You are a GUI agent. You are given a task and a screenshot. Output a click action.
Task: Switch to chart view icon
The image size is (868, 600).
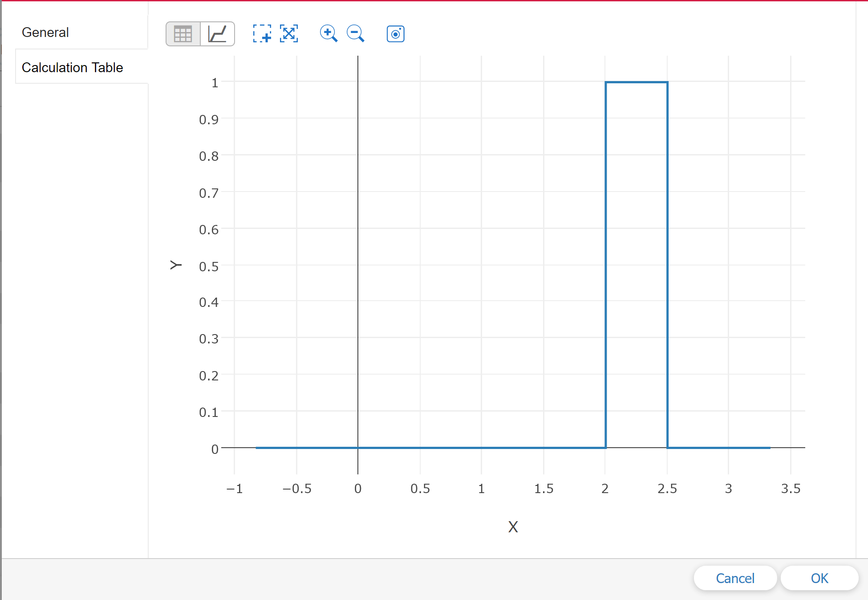point(217,34)
